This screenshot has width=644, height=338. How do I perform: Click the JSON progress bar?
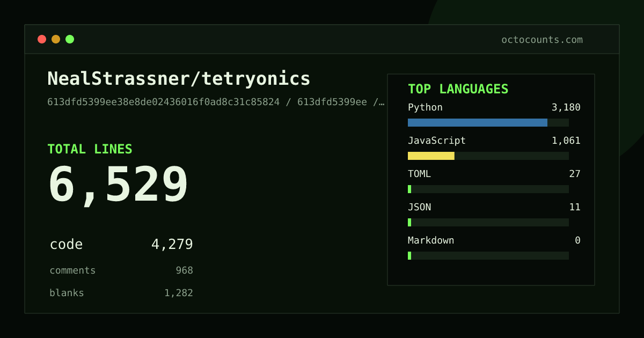click(x=488, y=222)
